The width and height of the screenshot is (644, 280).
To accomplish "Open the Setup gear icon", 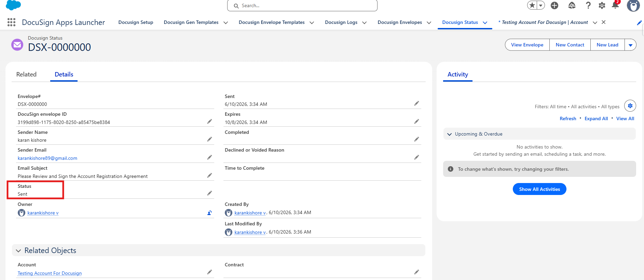I will click(602, 5).
